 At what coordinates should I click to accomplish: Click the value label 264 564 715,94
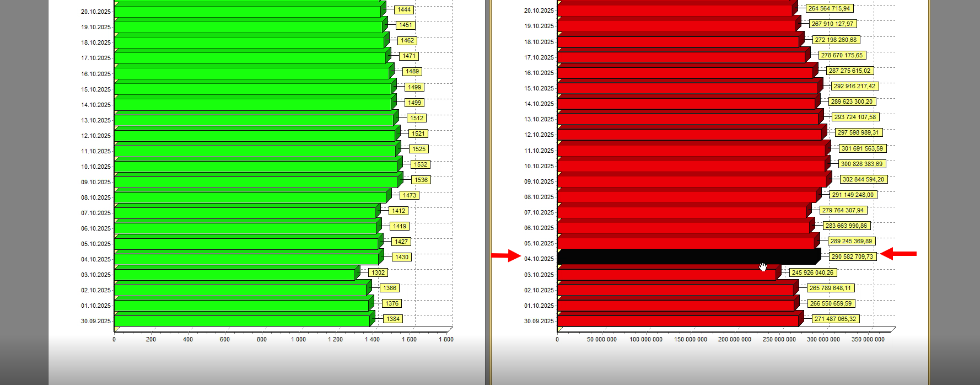tap(829, 8)
